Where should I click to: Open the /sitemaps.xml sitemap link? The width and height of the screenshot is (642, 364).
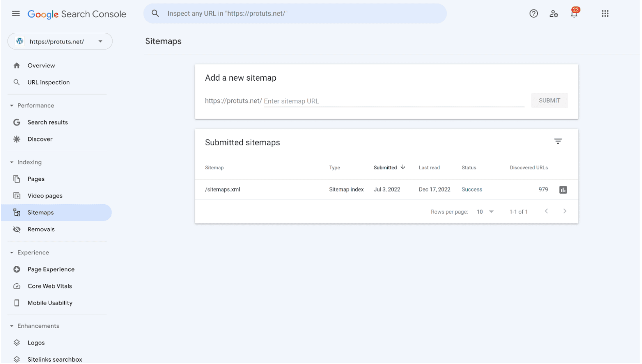click(222, 189)
